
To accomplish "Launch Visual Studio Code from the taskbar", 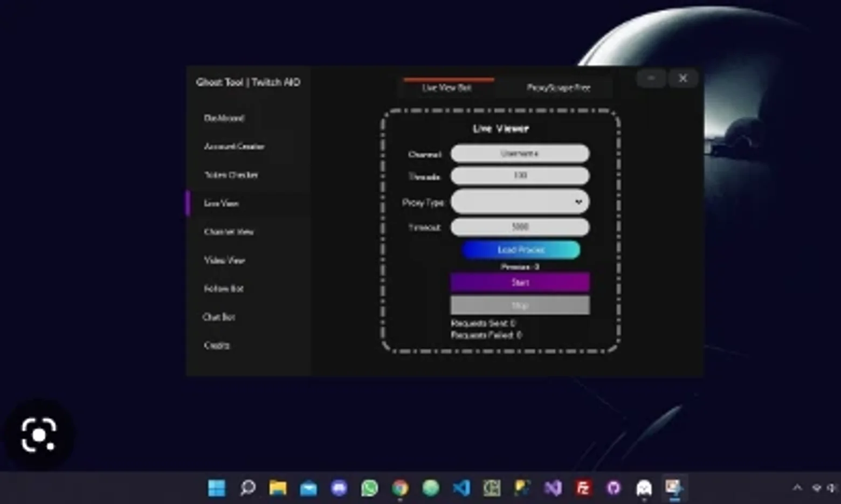I will [461, 488].
